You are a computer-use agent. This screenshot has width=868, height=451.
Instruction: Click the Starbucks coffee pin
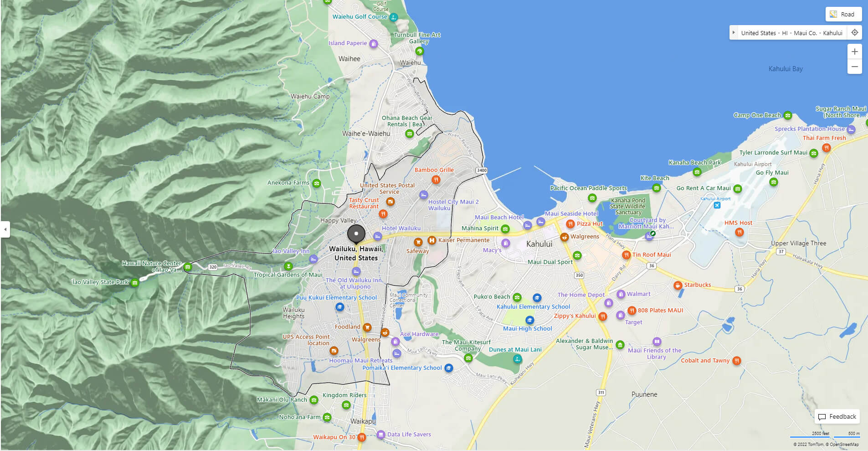pyautogui.click(x=679, y=285)
